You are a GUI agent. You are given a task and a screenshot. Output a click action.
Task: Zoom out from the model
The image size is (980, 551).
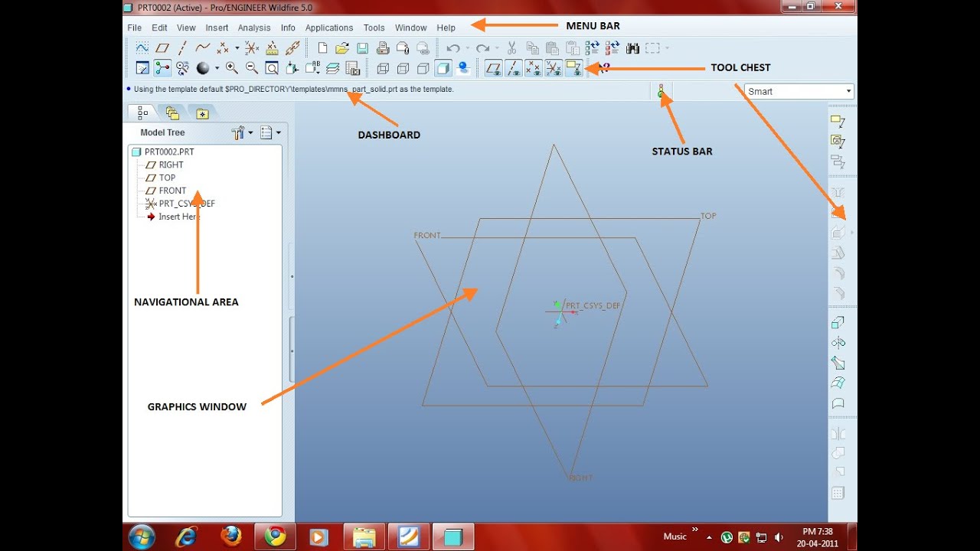pyautogui.click(x=252, y=68)
